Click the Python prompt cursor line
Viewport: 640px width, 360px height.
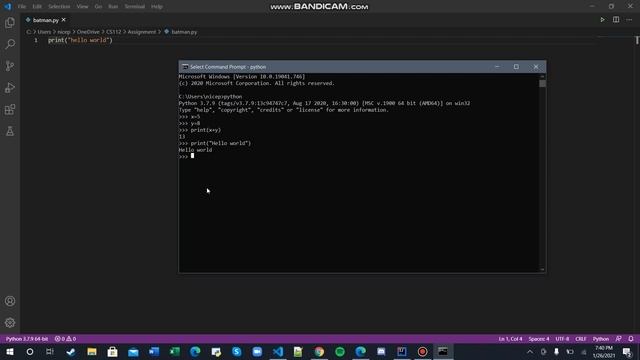[186, 156]
